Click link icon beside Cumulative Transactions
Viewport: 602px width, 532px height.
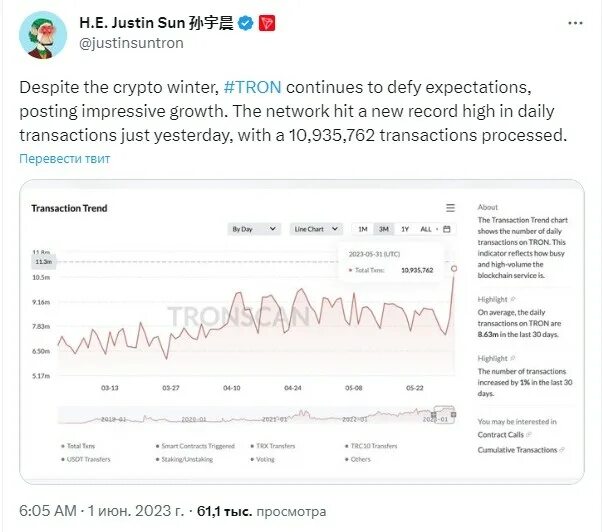562,450
